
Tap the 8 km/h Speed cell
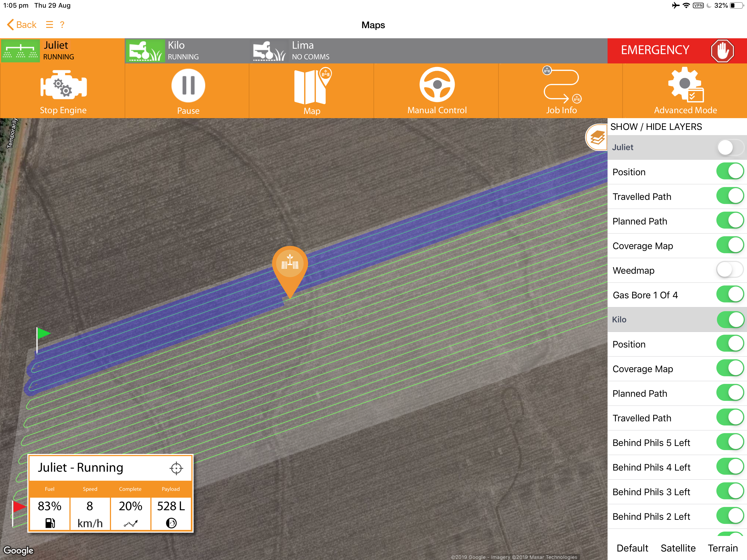(90, 514)
